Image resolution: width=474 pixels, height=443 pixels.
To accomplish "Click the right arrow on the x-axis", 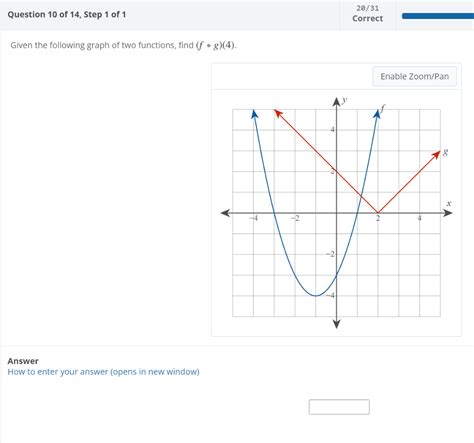I will coord(447,213).
